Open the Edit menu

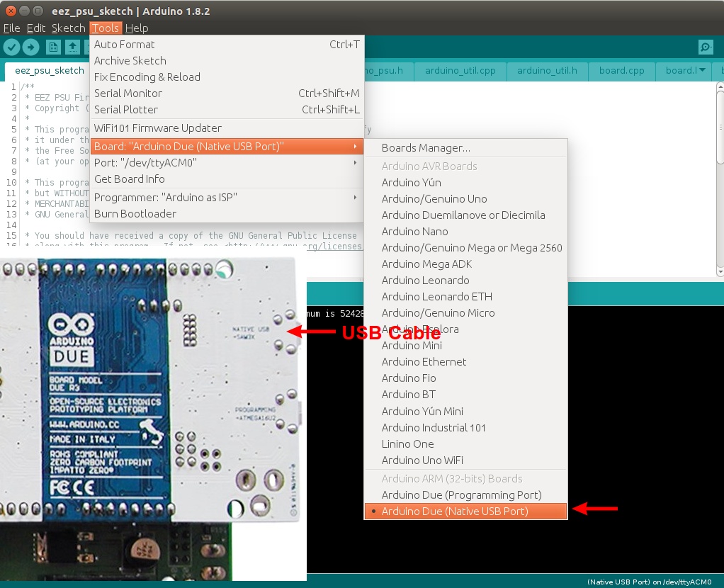tap(36, 28)
